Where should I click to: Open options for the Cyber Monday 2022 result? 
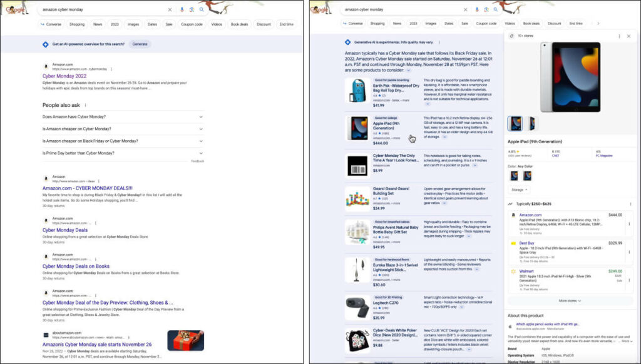pos(111,69)
